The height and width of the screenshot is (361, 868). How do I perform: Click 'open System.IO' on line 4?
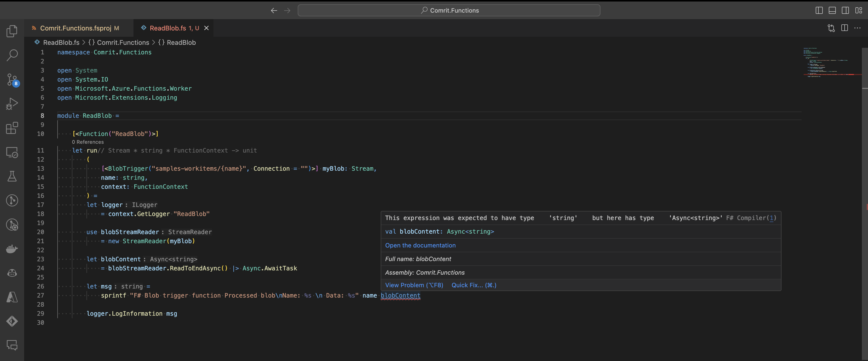click(82, 80)
